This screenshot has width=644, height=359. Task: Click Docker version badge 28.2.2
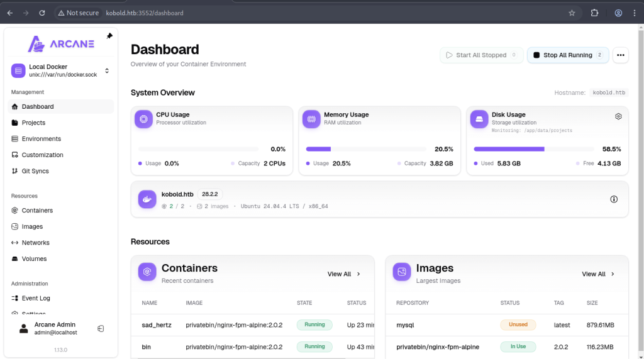click(210, 194)
